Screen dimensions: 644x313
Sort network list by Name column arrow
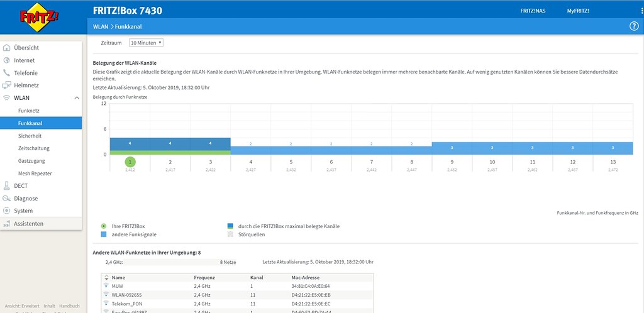click(x=106, y=277)
